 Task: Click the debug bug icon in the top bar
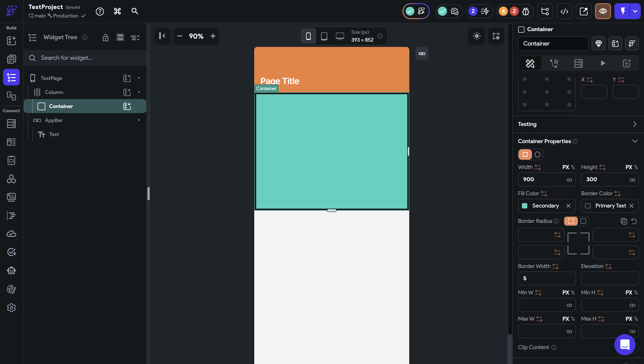[x=525, y=11]
